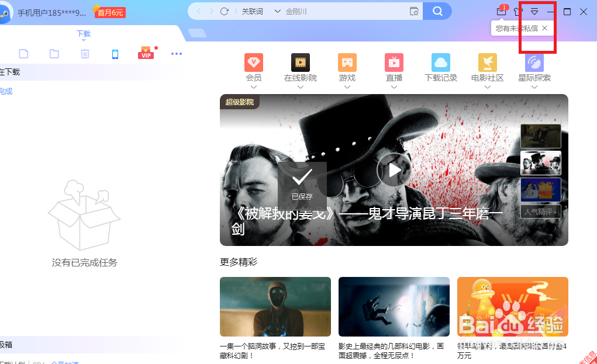Click the 超级影院 label on the banner

240,102
